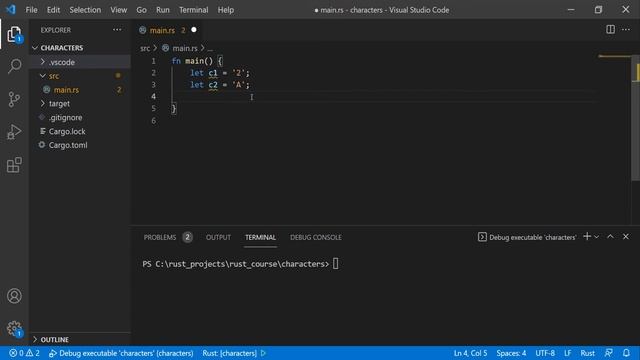Click main.rs in the breadcrumb
The image size is (640, 360).
click(184, 48)
